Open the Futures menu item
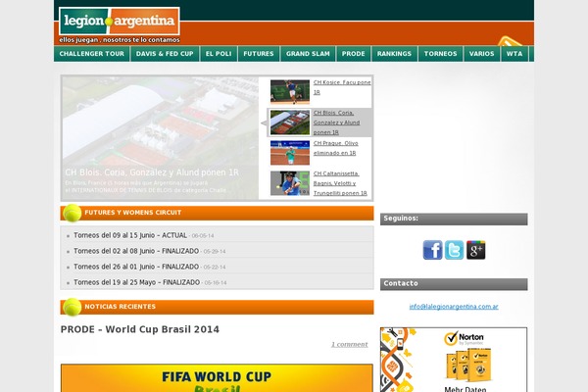The image size is (588, 392). (259, 54)
